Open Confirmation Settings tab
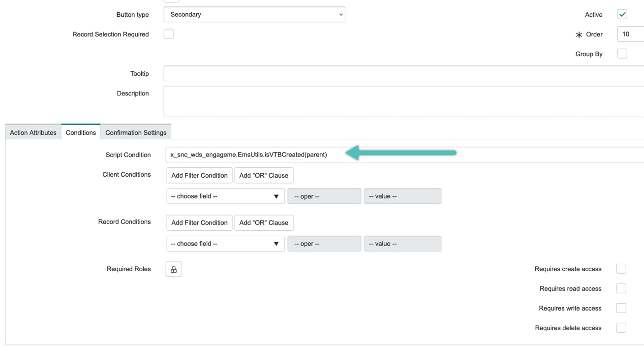The image size is (644, 347). (x=136, y=132)
